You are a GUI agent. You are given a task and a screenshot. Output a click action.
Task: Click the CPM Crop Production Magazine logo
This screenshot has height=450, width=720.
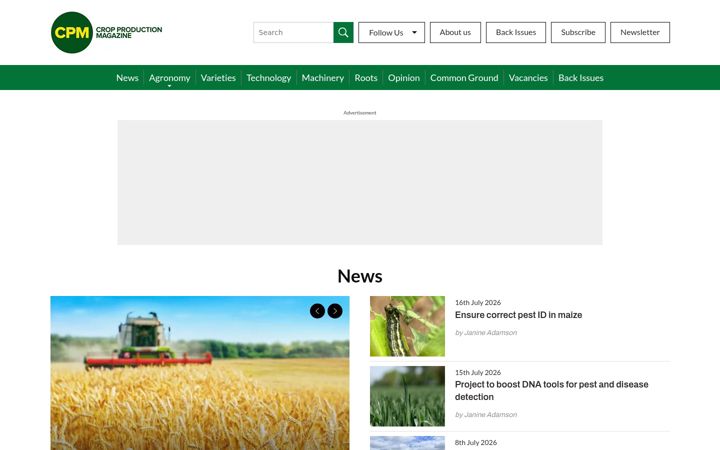(107, 33)
